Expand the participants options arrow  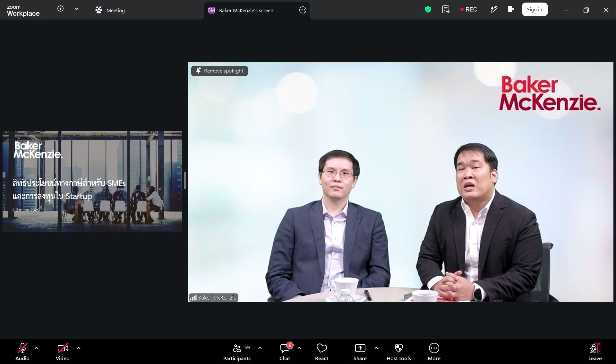point(260,348)
